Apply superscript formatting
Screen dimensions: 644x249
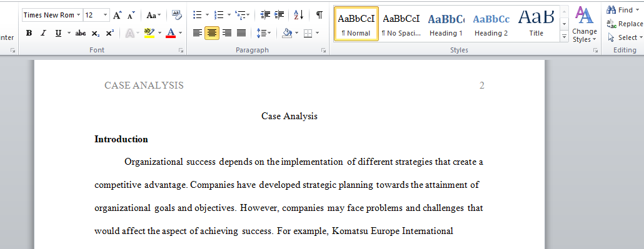click(x=109, y=33)
